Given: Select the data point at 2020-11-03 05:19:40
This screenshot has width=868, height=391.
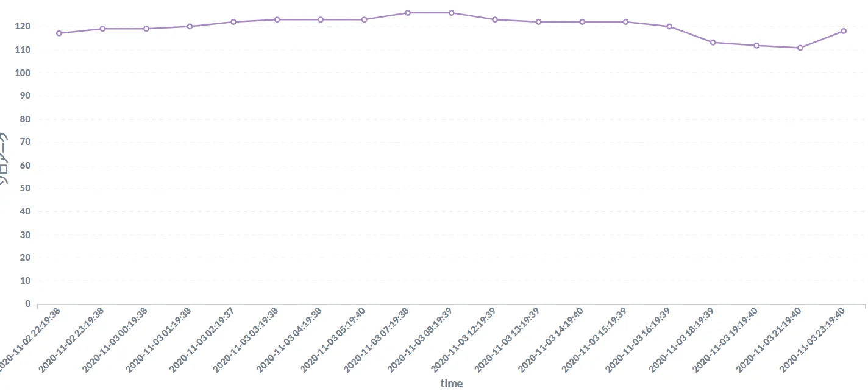Looking at the screenshot, I should [x=364, y=19].
